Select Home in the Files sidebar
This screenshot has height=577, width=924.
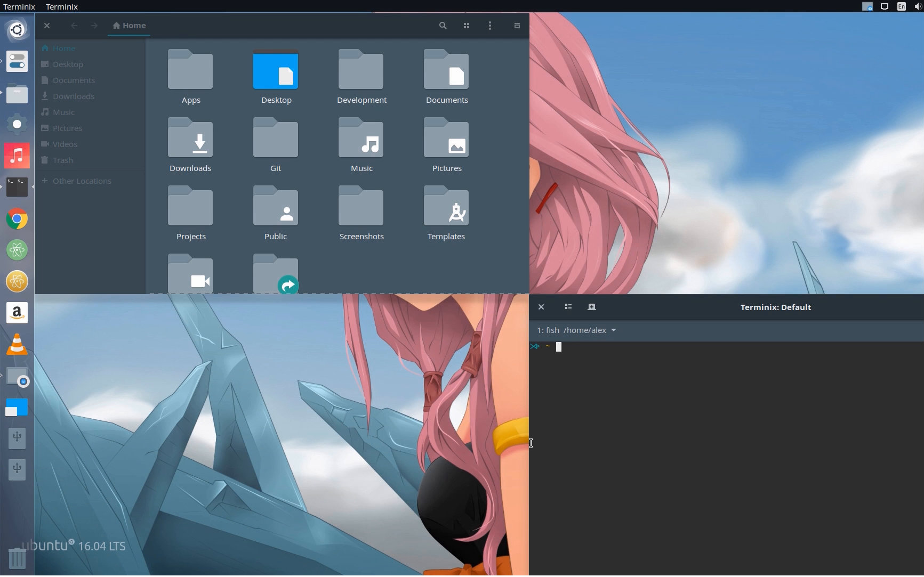click(x=90, y=48)
